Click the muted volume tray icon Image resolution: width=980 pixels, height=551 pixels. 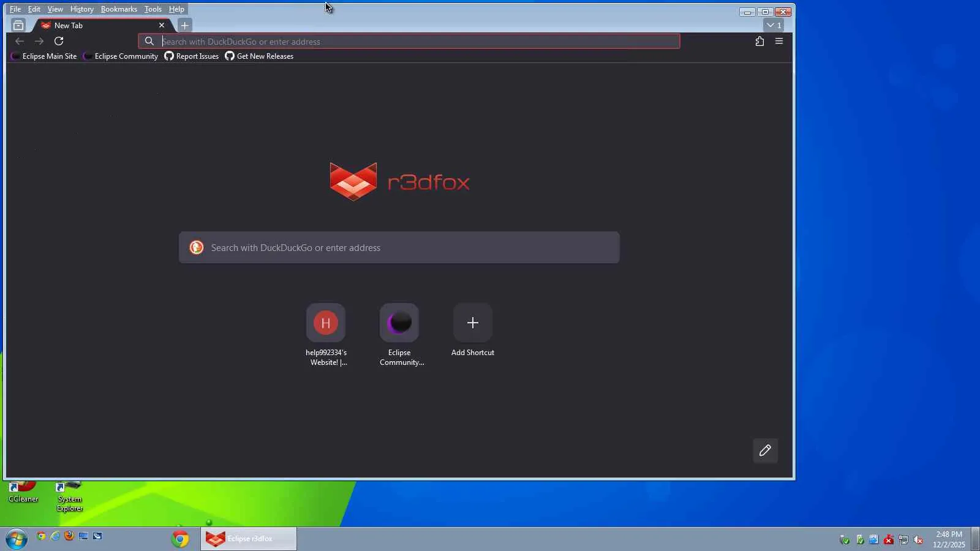click(918, 539)
